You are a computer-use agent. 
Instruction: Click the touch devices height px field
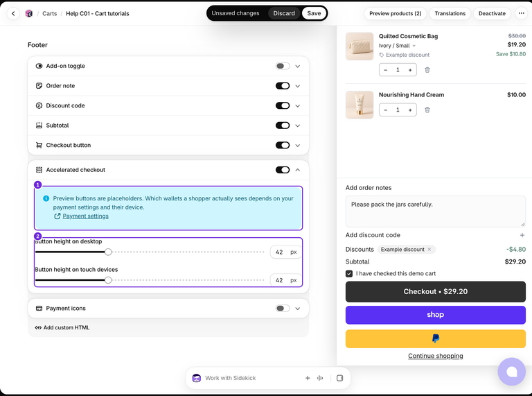(x=285, y=280)
